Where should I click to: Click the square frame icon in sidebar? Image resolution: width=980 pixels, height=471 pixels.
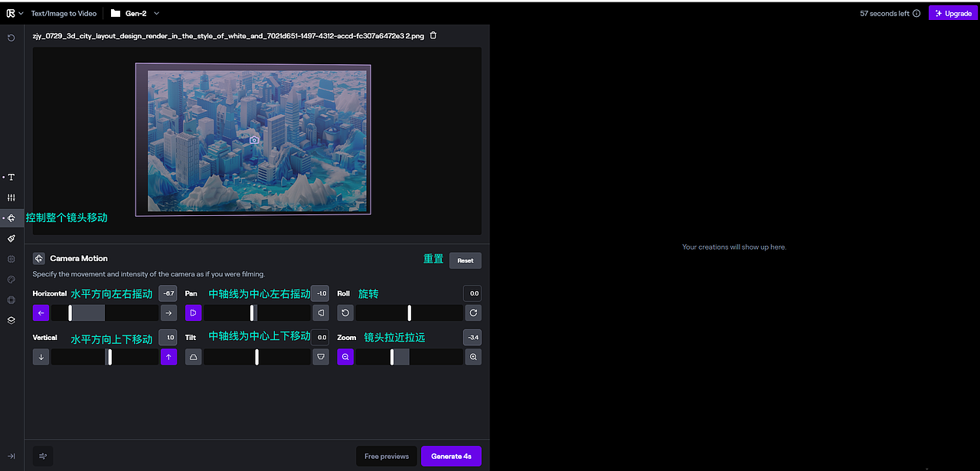pos(11,259)
